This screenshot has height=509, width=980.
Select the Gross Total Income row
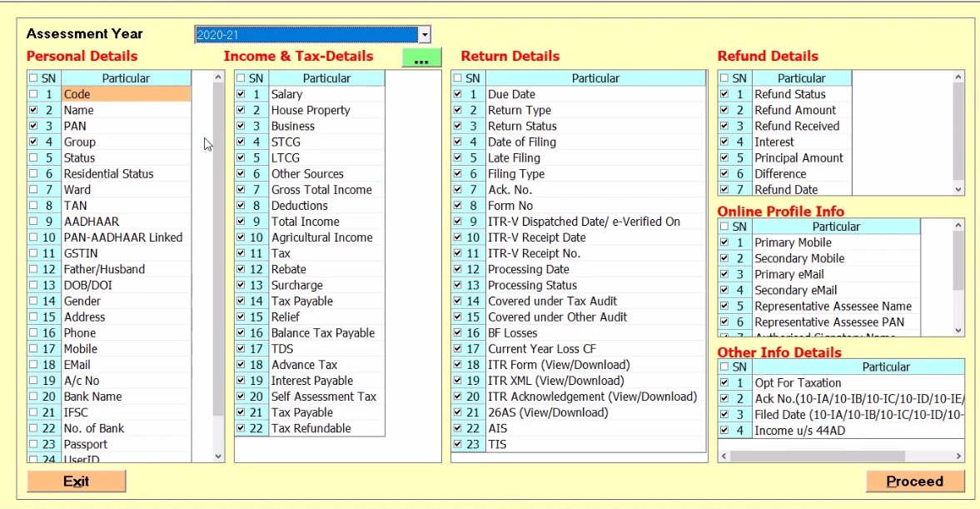(x=321, y=190)
